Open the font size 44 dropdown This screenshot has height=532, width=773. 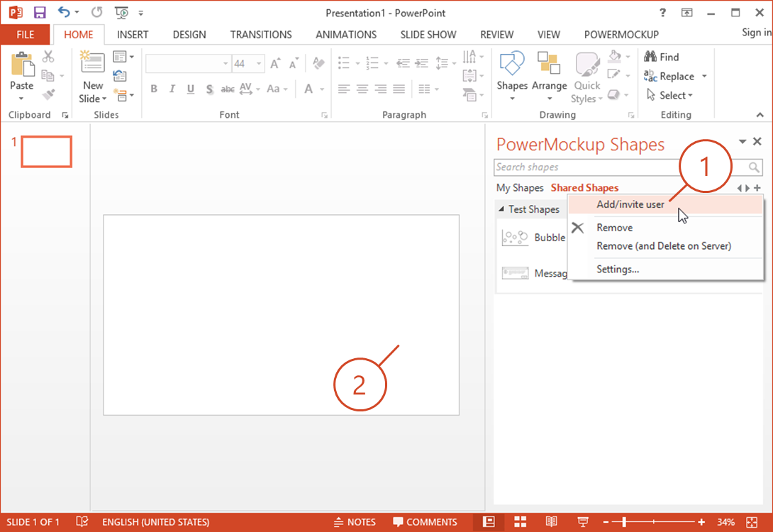coord(259,64)
